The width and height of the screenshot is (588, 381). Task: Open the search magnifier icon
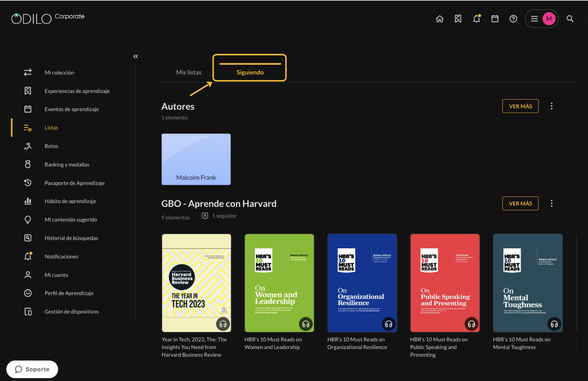[570, 19]
